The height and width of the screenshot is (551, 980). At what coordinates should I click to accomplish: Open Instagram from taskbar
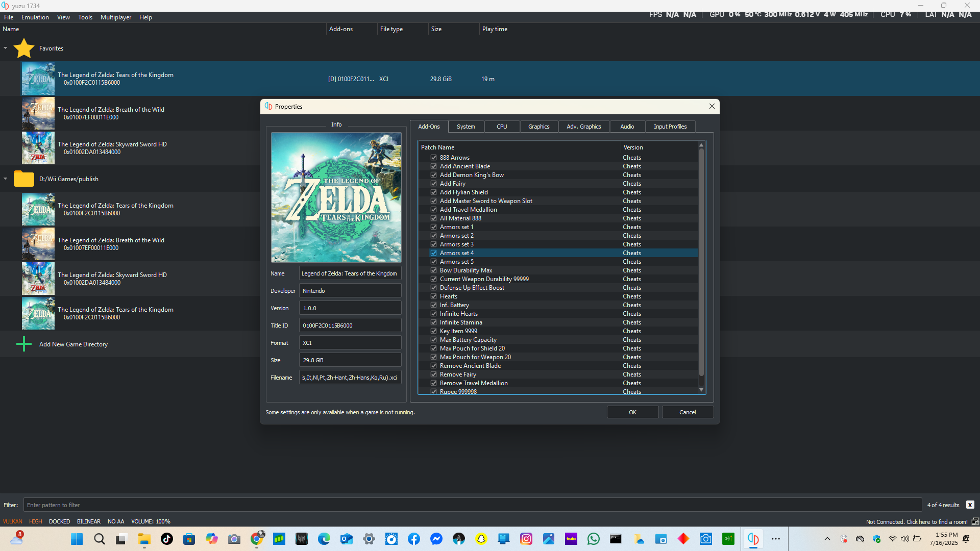click(x=526, y=539)
